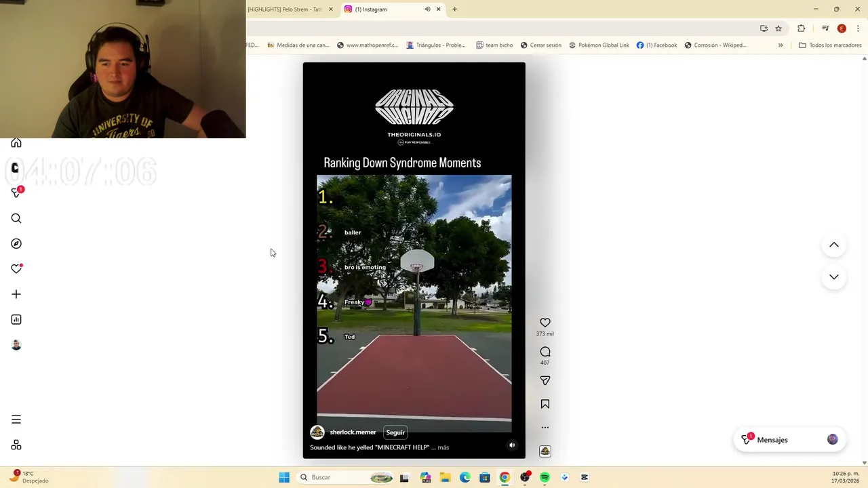Follow sherlock.memer with Seguir button
Image resolution: width=868 pixels, height=488 pixels.
(x=395, y=432)
